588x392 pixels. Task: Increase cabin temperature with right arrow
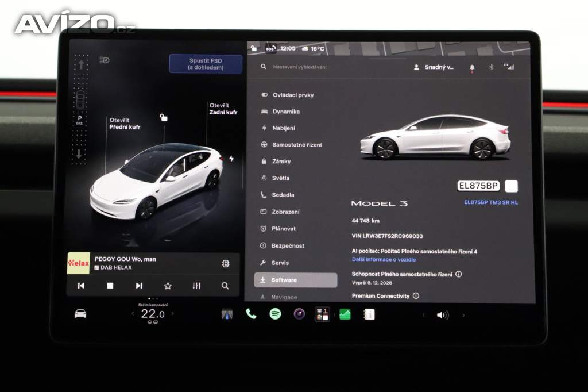tap(172, 313)
